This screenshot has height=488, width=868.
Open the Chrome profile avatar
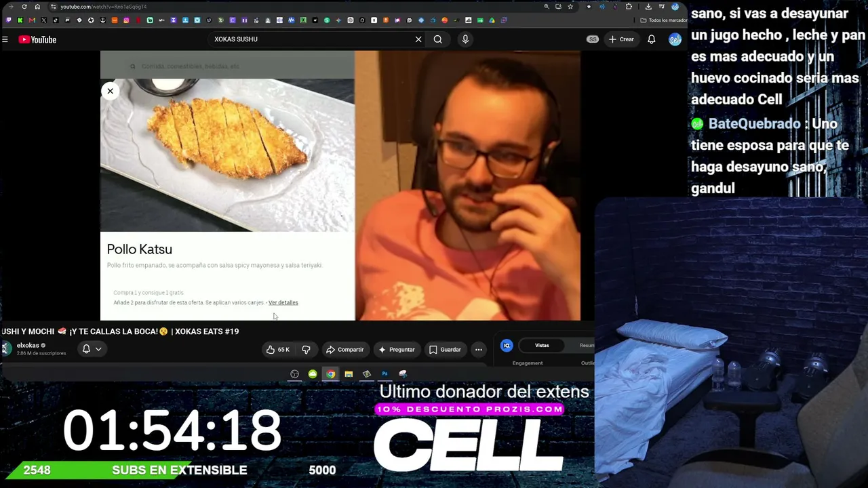[675, 7]
